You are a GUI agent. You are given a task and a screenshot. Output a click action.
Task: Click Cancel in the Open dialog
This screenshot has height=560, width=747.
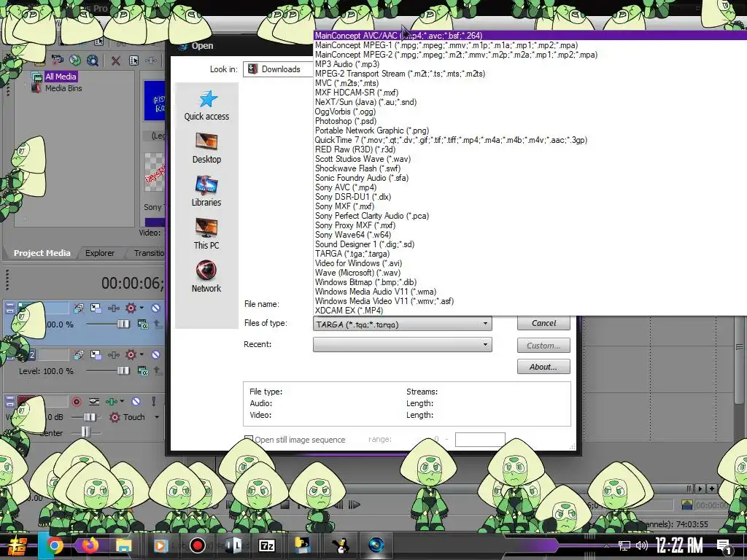click(543, 323)
